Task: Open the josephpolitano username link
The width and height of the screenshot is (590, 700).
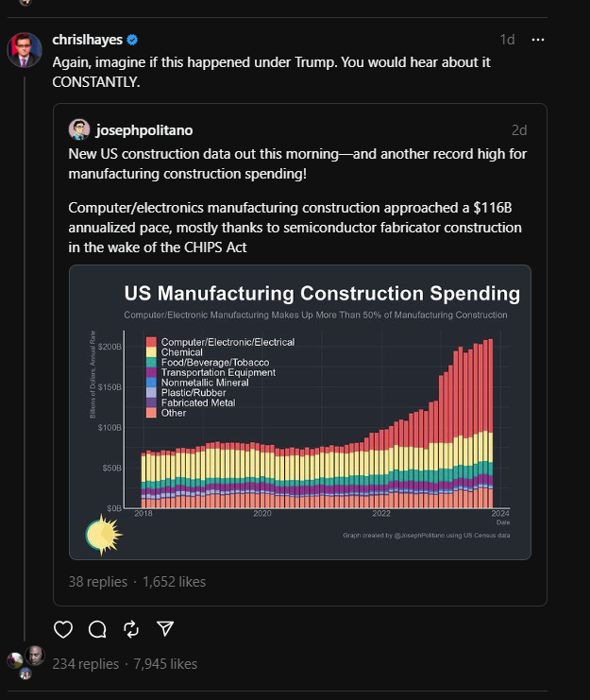Action: pyautogui.click(x=143, y=129)
